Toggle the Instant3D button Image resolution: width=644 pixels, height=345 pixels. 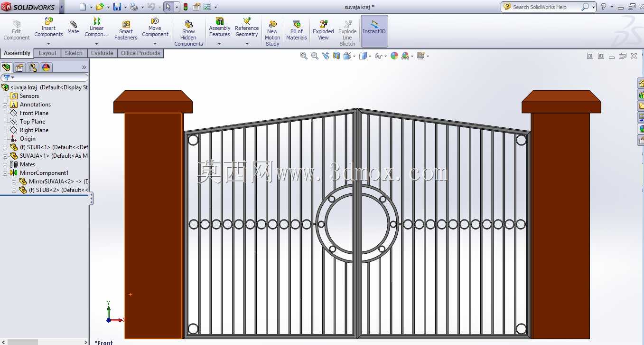click(374, 31)
